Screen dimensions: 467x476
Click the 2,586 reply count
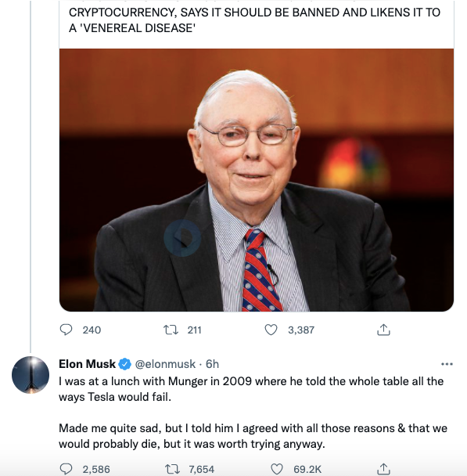[x=96, y=469]
